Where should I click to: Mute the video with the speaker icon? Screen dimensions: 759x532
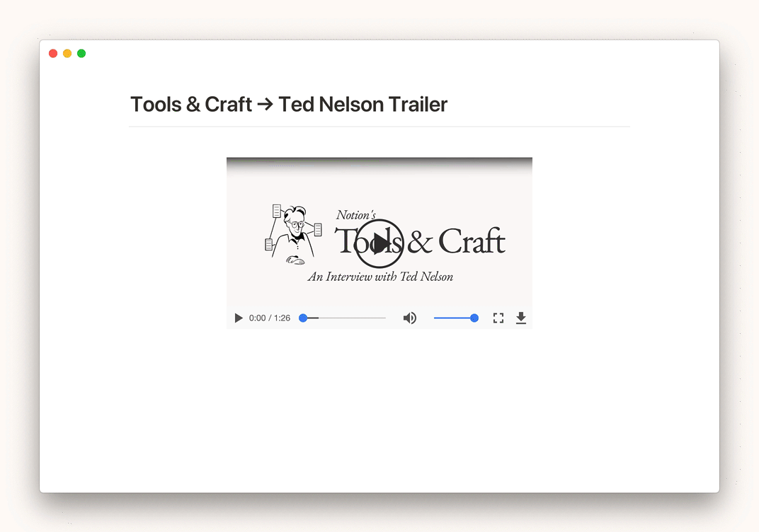(409, 318)
